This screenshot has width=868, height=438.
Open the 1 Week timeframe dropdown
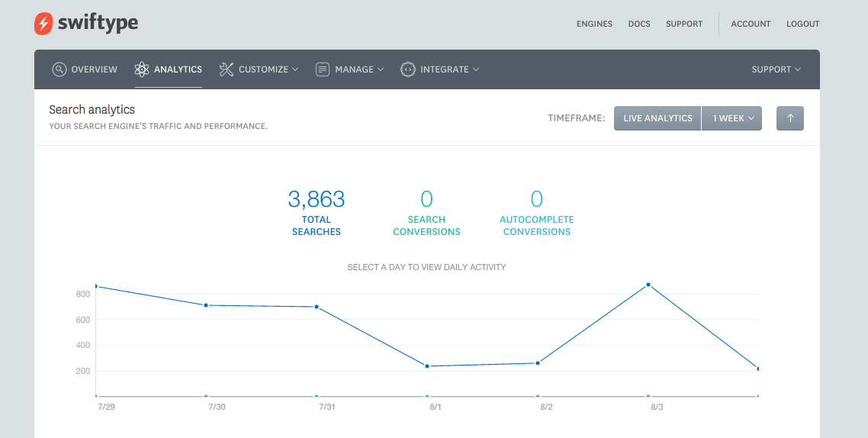tap(731, 118)
